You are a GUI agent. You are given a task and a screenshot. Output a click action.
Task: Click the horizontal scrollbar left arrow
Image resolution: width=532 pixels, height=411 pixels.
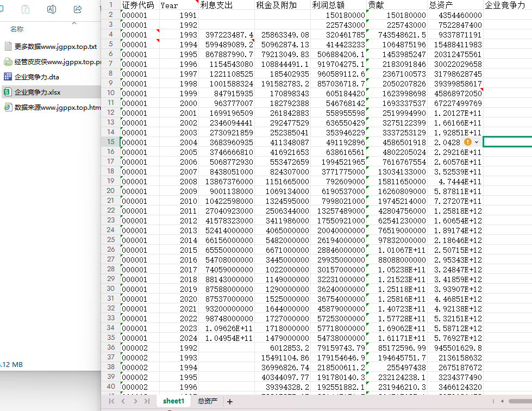(502, 401)
